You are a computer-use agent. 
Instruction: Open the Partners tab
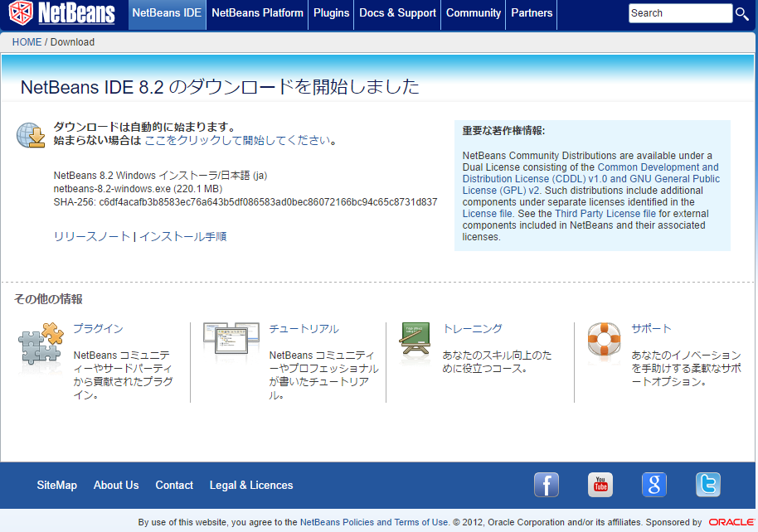532,13
